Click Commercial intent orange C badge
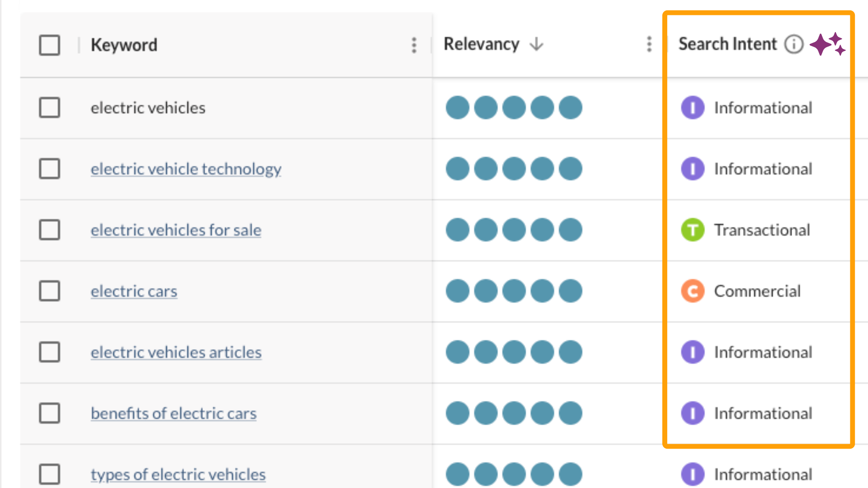The height and width of the screenshot is (488, 868). (693, 291)
